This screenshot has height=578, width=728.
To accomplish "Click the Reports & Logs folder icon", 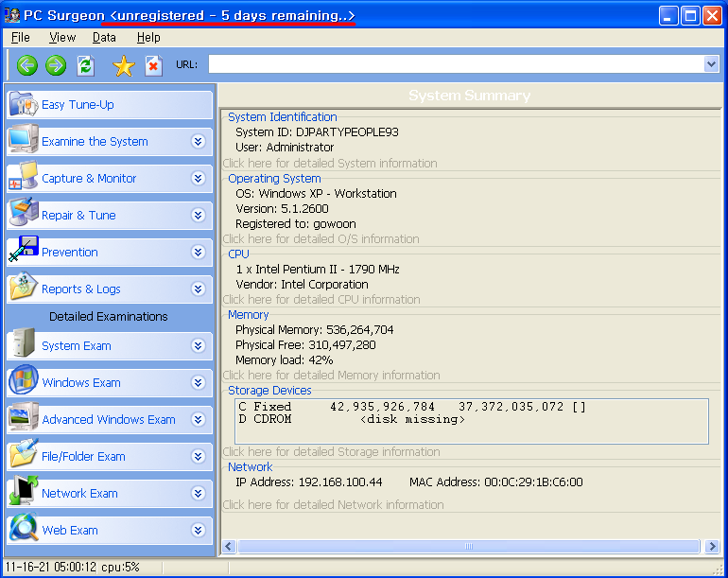I will pyautogui.click(x=23, y=287).
